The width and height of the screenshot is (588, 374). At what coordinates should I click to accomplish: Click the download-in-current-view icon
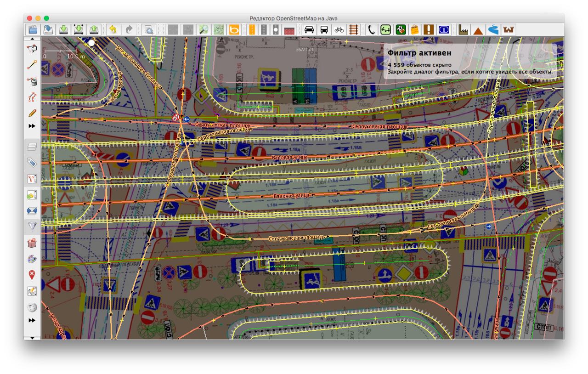(x=79, y=30)
